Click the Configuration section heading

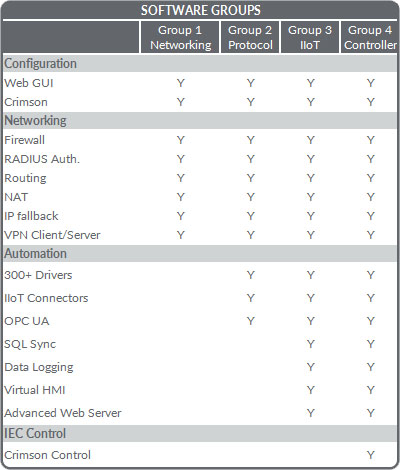(40, 63)
